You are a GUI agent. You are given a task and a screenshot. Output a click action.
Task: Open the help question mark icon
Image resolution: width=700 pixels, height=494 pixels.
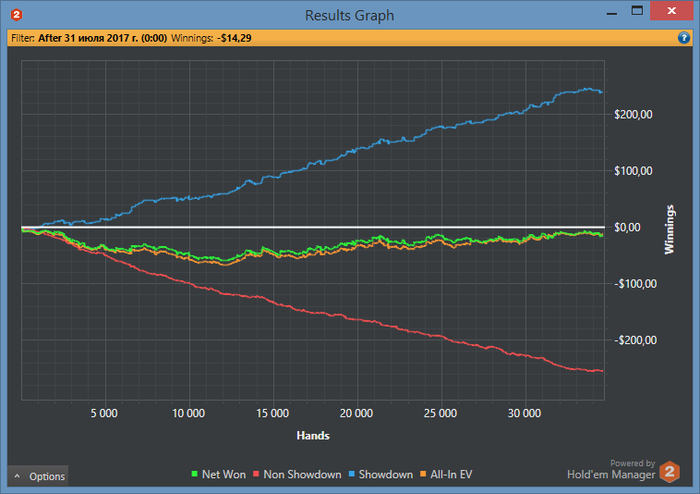click(x=683, y=38)
